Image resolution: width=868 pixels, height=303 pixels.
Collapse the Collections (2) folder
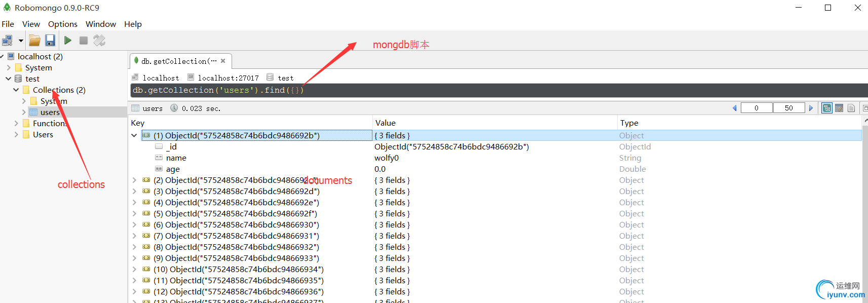(16, 90)
